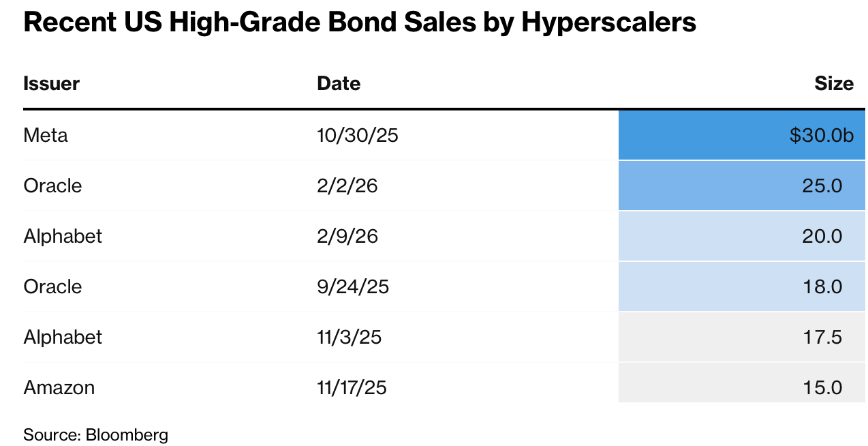Click the gray 17.5 size cell
This screenshot has width=868, height=446.
click(x=741, y=337)
